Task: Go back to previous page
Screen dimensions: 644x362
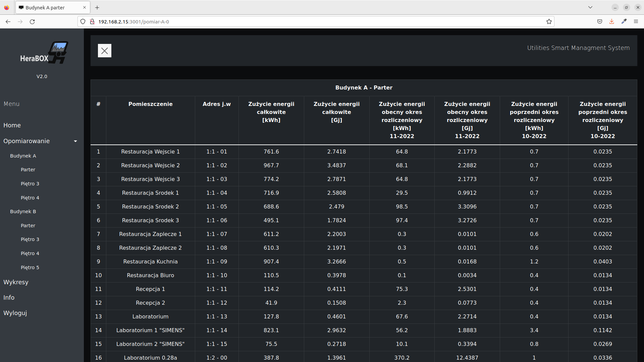Action: (x=8, y=21)
